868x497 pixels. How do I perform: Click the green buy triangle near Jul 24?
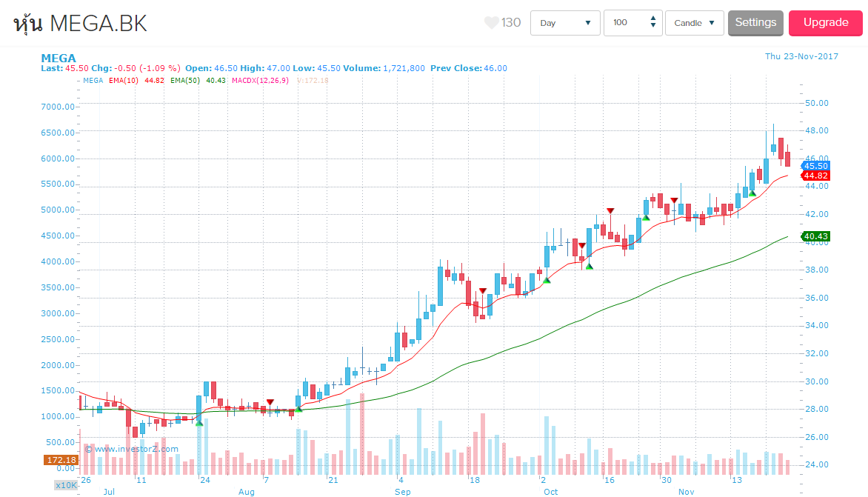click(199, 423)
